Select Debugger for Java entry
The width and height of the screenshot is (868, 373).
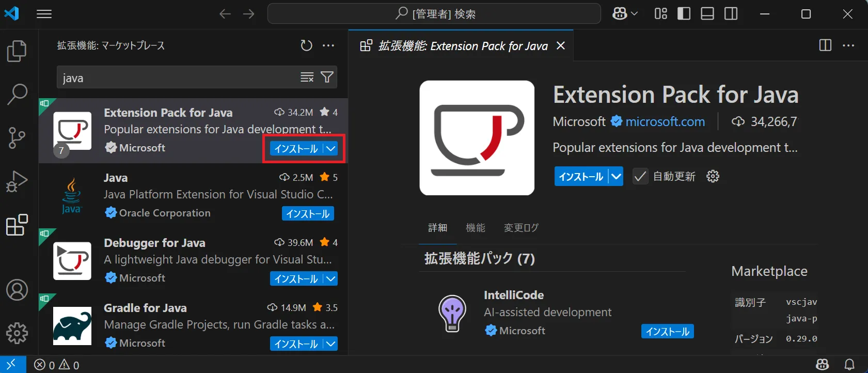[x=193, y=261]
